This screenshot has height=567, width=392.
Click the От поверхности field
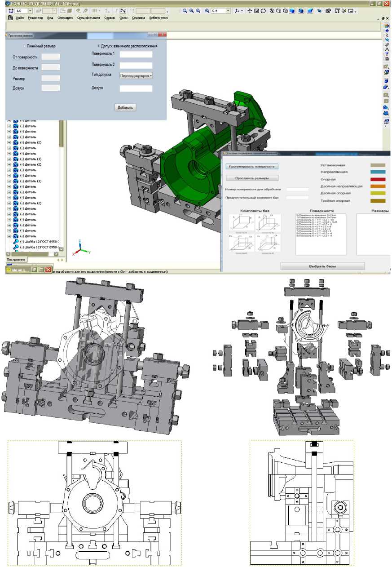[x=50, y=57]
